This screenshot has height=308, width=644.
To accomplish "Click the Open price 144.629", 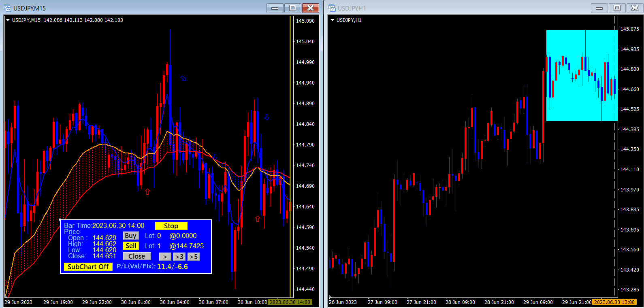I will pyautogui.click(x=104, y=238).
